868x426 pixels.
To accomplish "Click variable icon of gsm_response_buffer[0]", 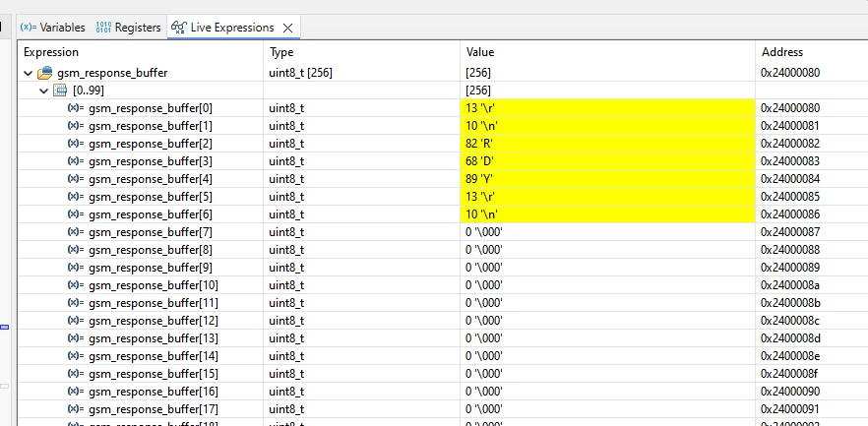I will 76,108.
